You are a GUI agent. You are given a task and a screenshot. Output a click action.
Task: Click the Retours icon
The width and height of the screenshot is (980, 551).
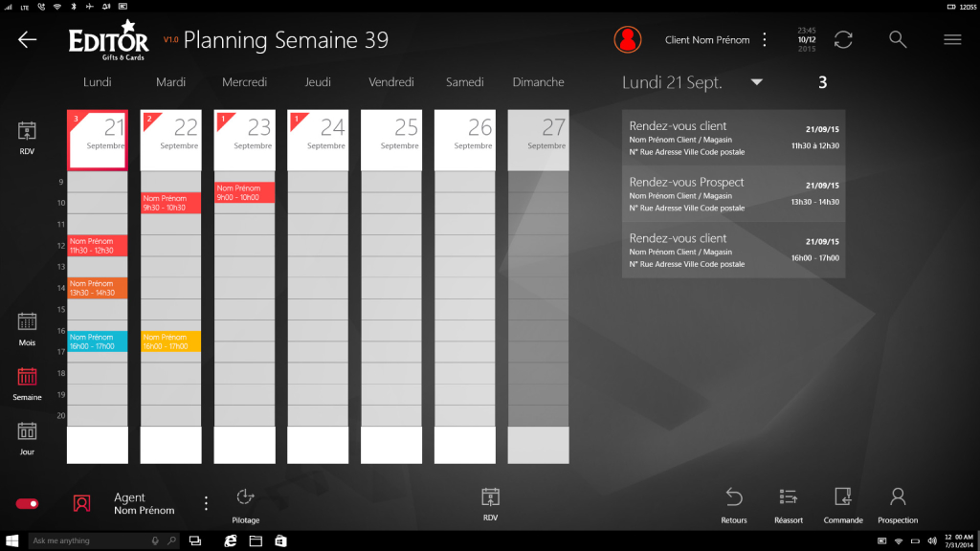pyautogui.click(x=734, y=496)
